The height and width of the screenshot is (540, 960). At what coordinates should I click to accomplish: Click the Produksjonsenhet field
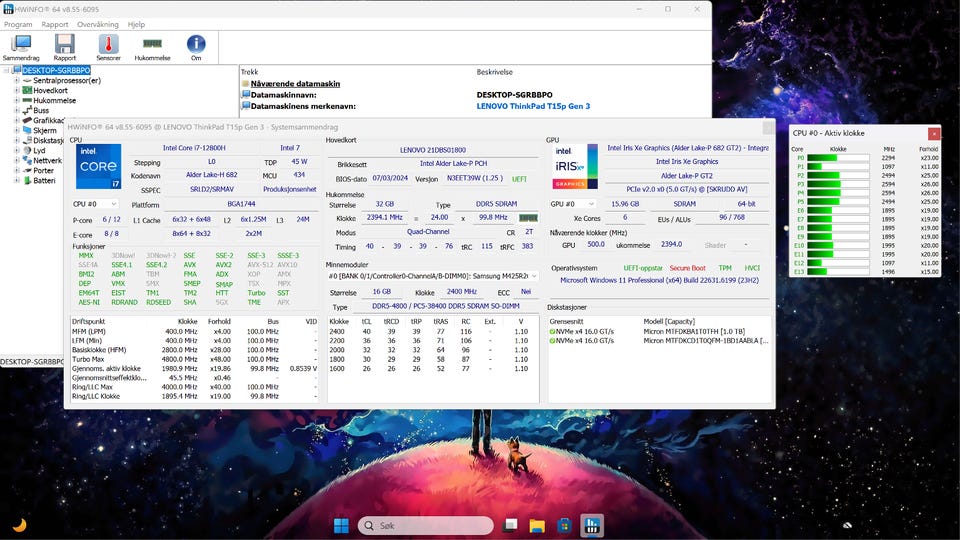tap(290, 189)
